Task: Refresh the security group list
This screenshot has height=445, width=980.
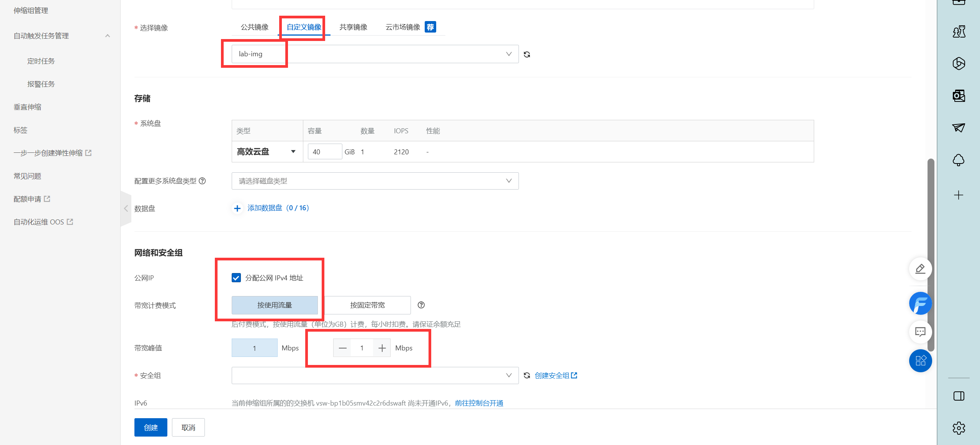Action: (x=527, y=375)
